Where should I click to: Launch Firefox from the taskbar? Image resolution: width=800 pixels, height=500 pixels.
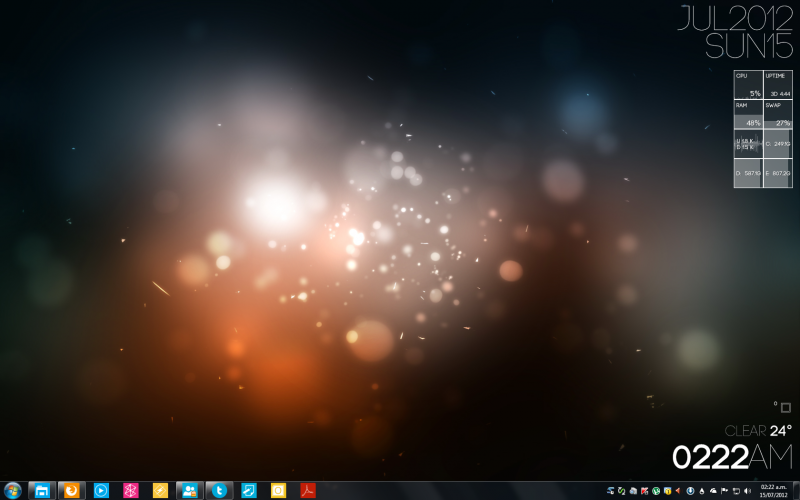tap(71, 491)
